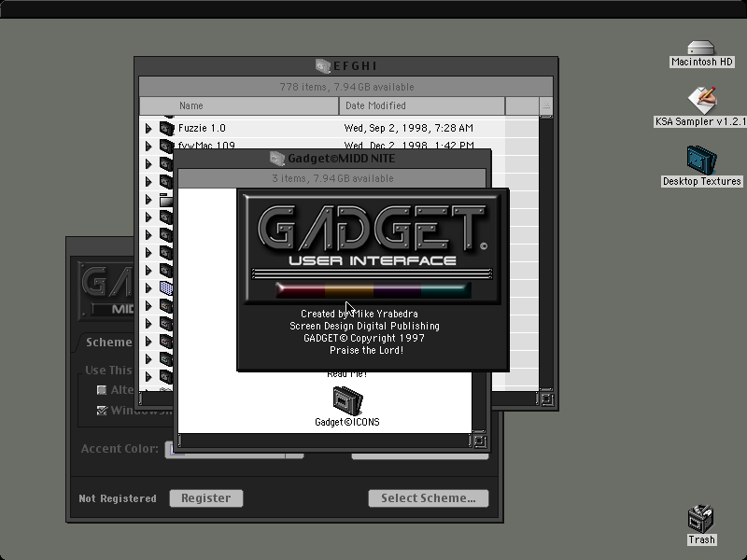Click "778 items, 7.94 GB available" status text

tap(346, 87)
